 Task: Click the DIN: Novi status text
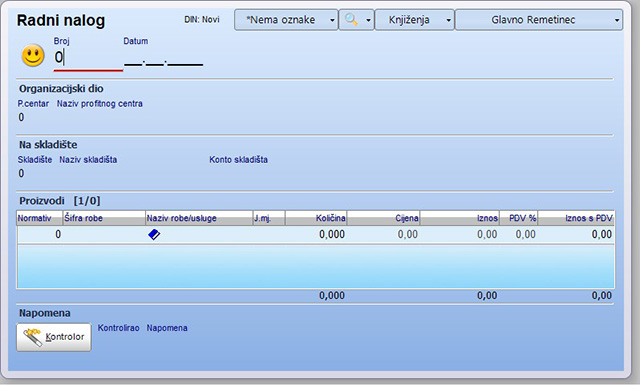202,20
